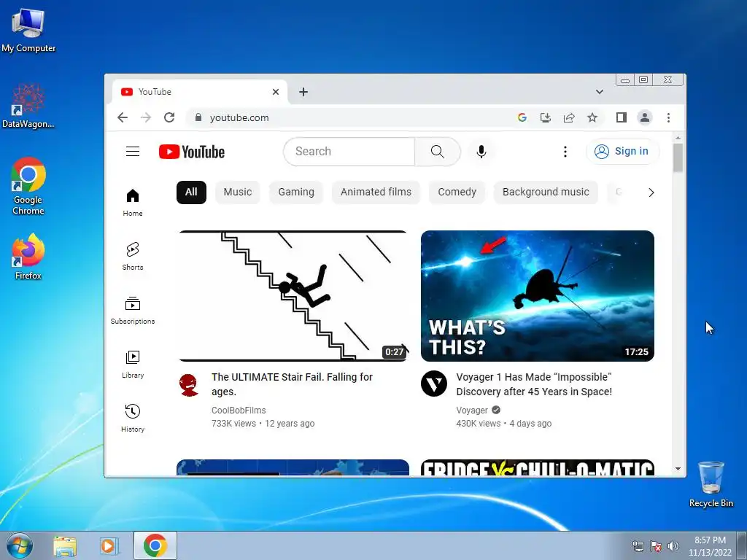Share this page from the address bar
The height and width of the screenshot is (560, 747).
[x=569, y=117]
